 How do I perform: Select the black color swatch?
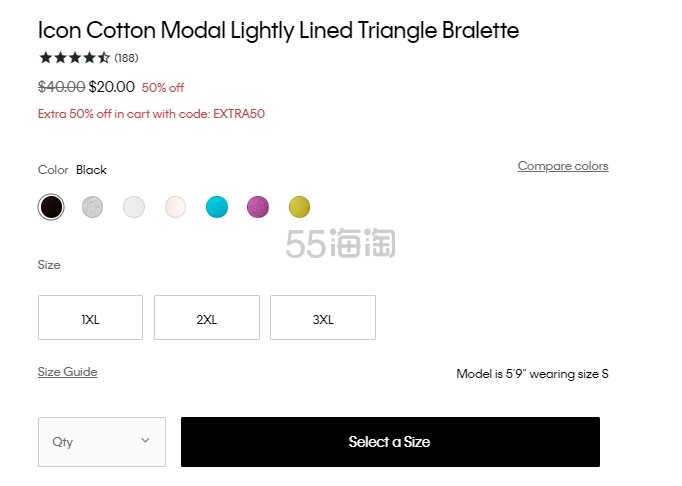(x=51, y=207)
